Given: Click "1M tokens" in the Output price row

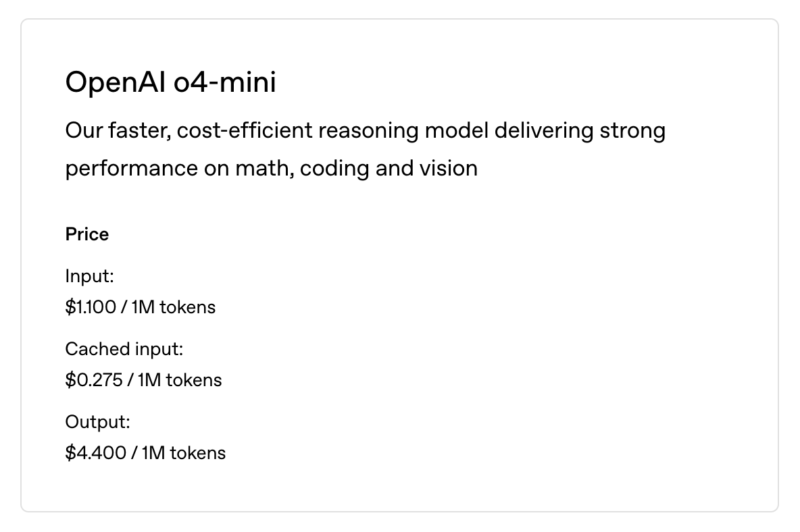Looking at the screenshot, I should coord(184,453).
